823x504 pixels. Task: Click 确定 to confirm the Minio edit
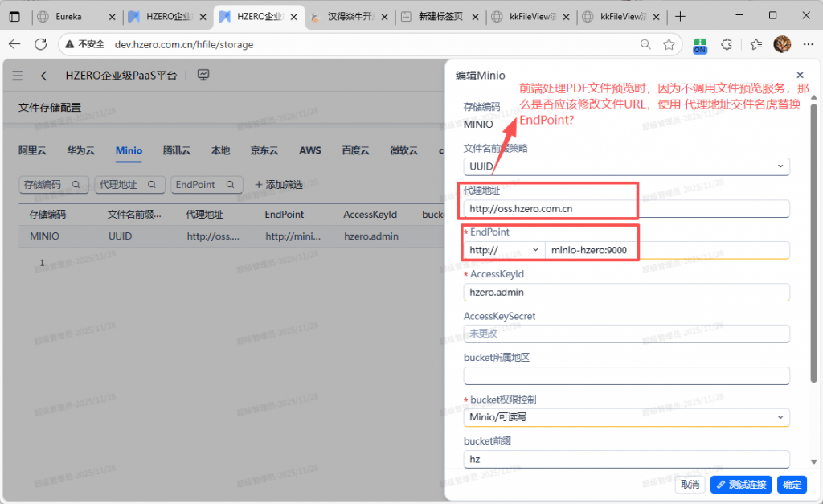(792, 485)
